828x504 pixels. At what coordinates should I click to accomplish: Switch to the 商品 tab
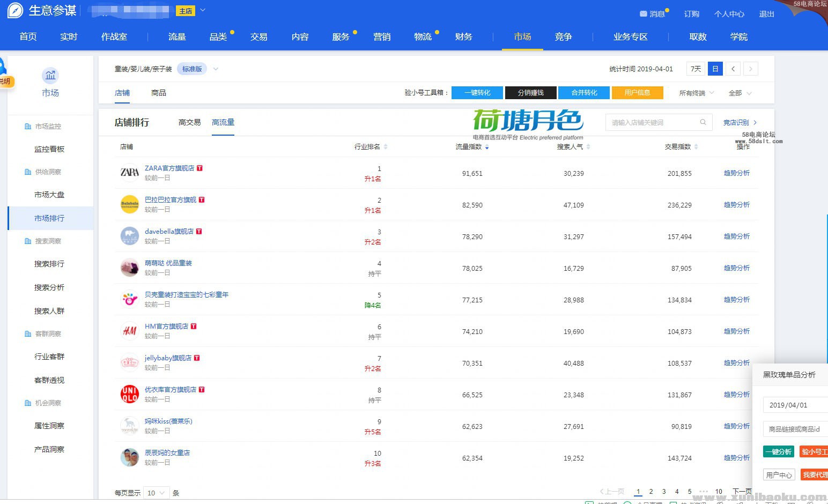pos(159,93)
